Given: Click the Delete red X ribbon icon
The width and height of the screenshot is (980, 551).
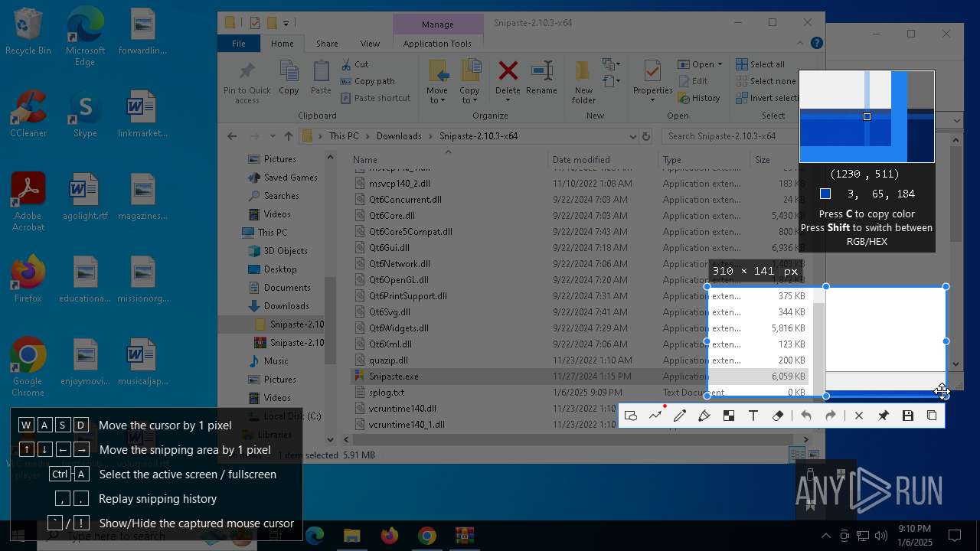Looking at the screenshot, I should pyautogui.click(x=508, y=71).
